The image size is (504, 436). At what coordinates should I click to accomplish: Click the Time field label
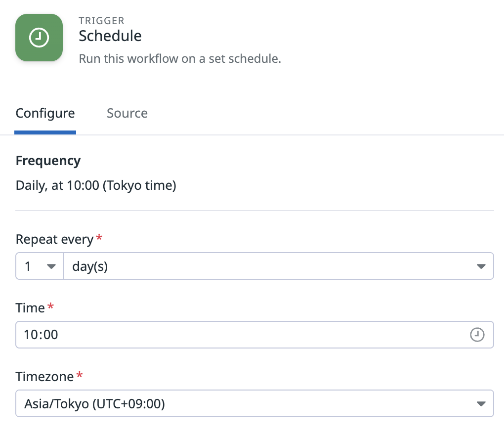click(30, 308)
